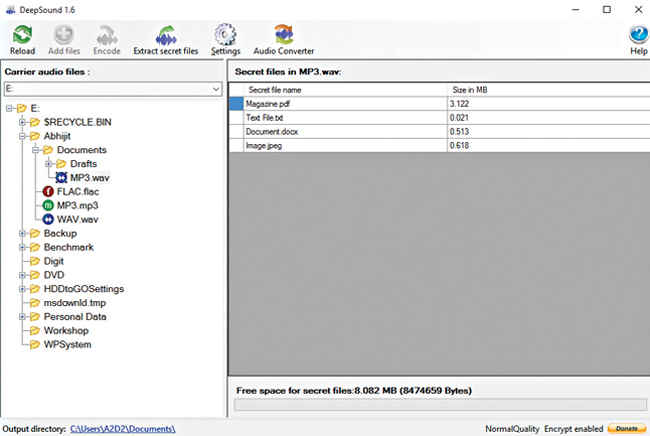Click the Extract secret files icon
The image size is (650, 436).
pos(165,34)
